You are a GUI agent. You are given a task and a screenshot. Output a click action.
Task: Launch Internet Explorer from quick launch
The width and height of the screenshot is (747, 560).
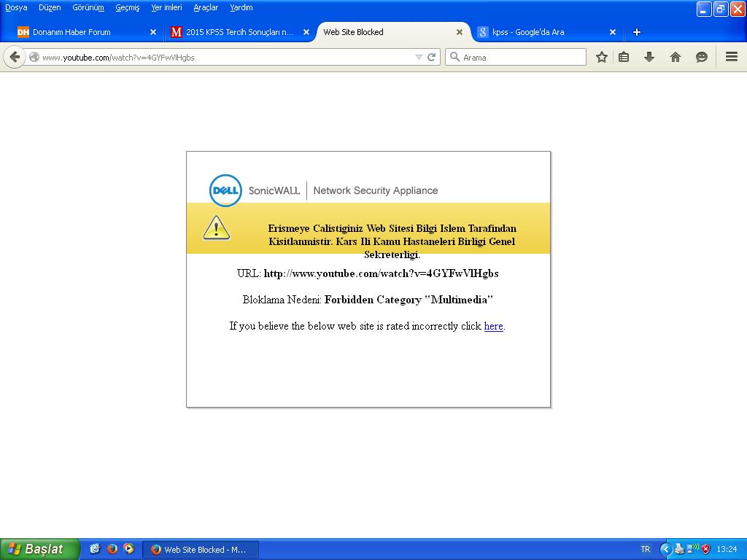[x=95, y=548]
